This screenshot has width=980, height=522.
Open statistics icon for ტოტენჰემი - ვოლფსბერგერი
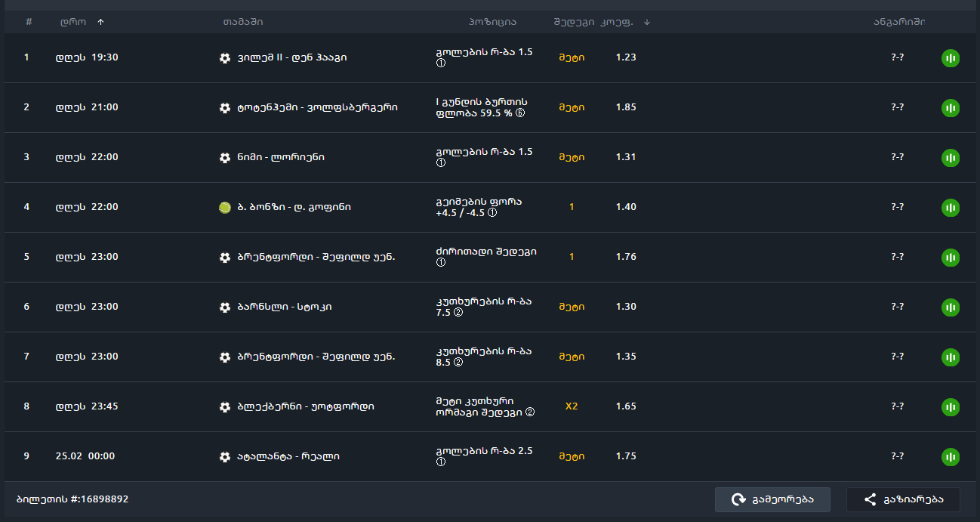(951, 108)
